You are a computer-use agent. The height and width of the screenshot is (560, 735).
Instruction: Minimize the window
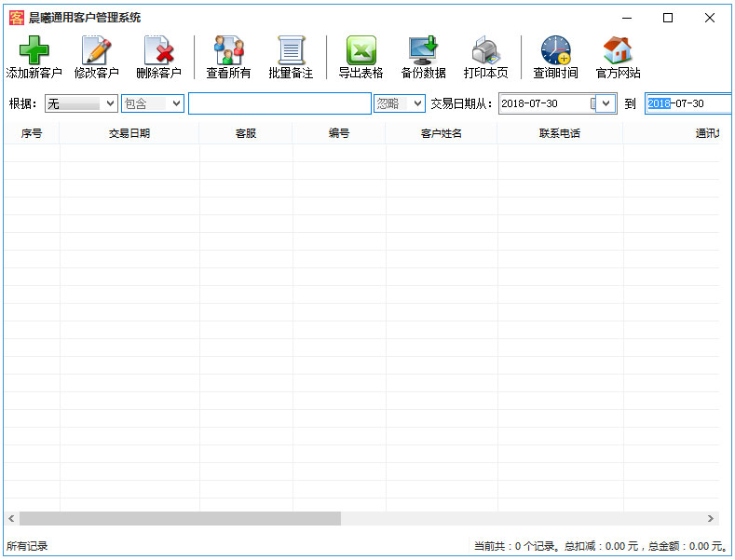pyautogui.click(x=627, y=18)
